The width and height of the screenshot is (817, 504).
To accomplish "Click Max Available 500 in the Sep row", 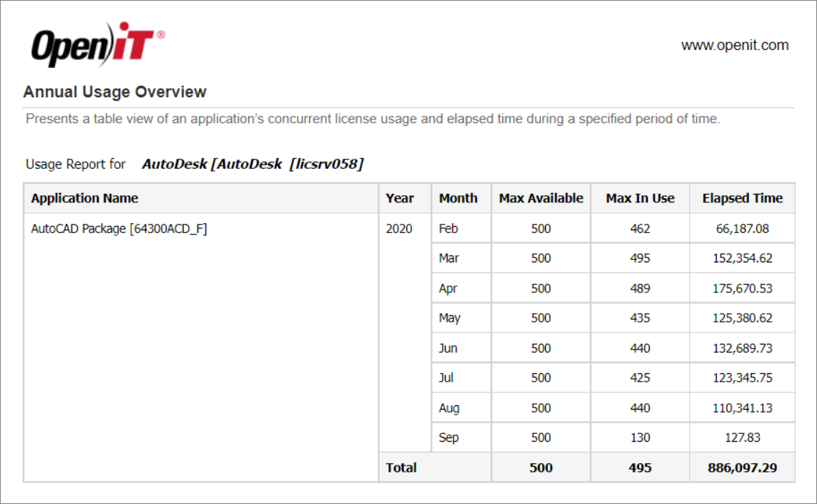I will coord(541,438).
